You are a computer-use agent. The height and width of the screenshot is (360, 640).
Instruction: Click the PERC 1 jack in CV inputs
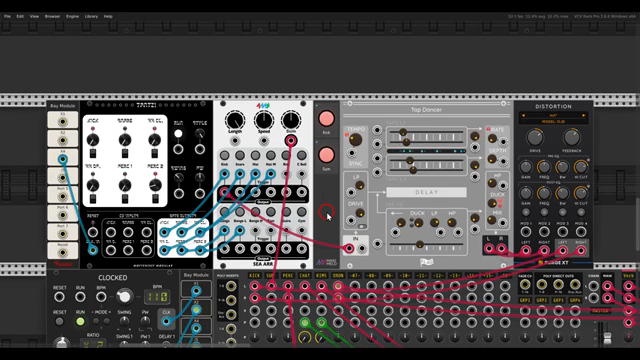[128, 250]
